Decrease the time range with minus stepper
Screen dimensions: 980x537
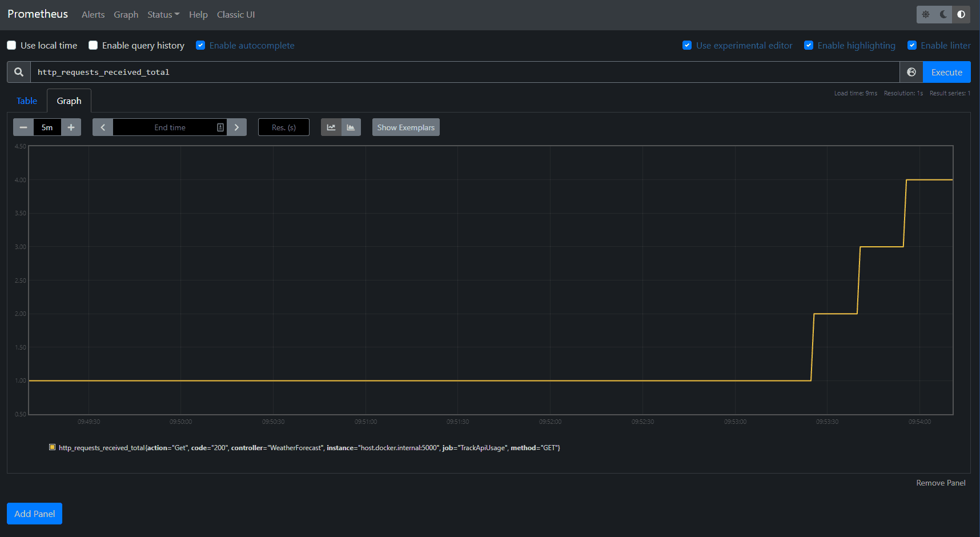23,127
